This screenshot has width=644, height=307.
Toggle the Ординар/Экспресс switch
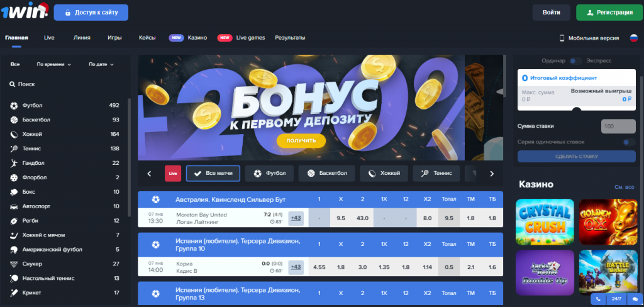pyautogui.click(x=576, y=61)
